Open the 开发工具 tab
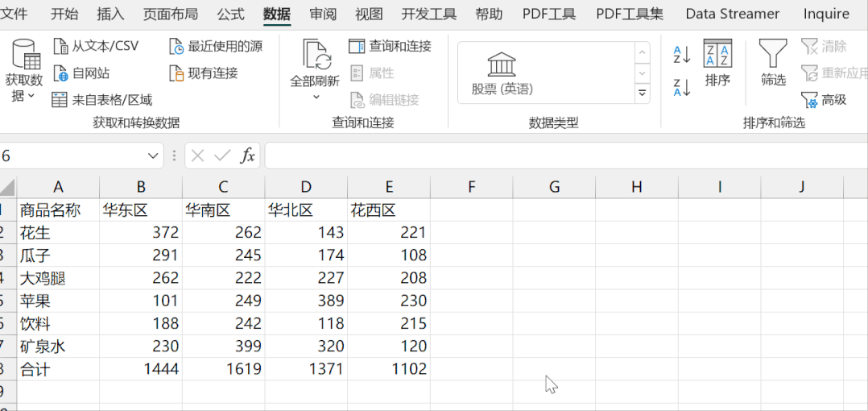This screenshot has width=868, height=411. point(429,15)
